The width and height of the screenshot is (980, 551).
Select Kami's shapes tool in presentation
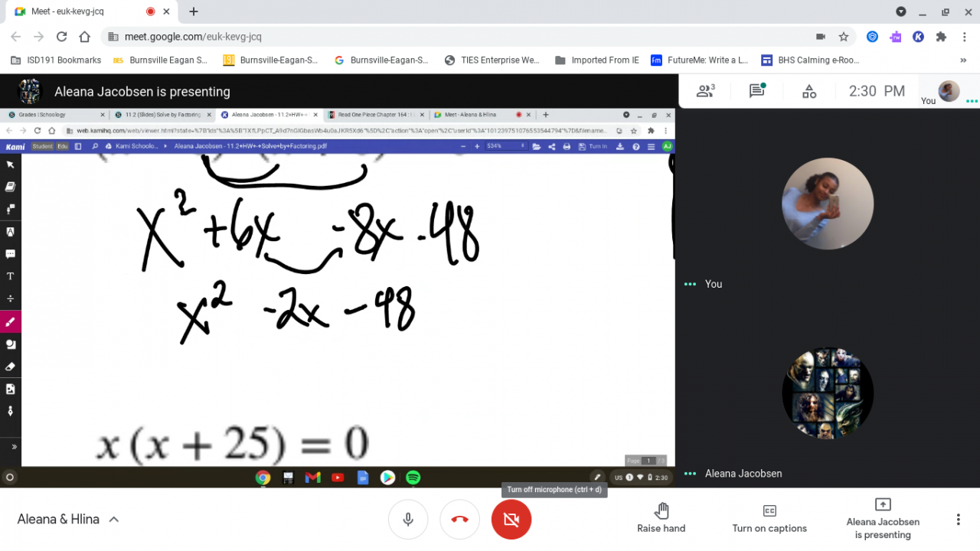coord(11,344)
